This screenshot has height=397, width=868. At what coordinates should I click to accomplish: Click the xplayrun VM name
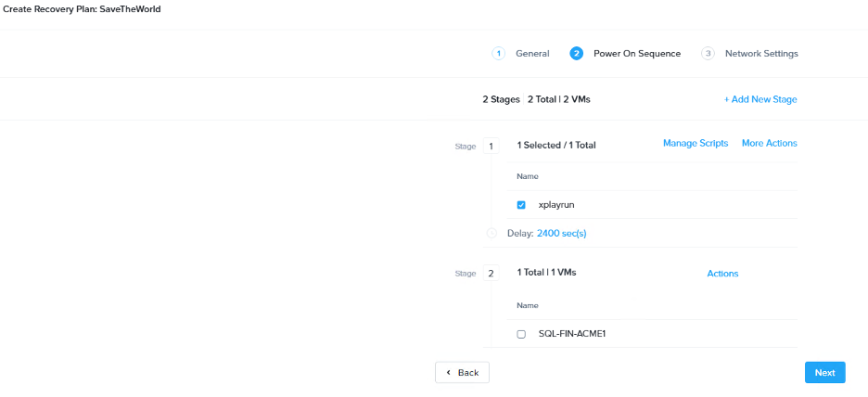[x=558, y=205]
